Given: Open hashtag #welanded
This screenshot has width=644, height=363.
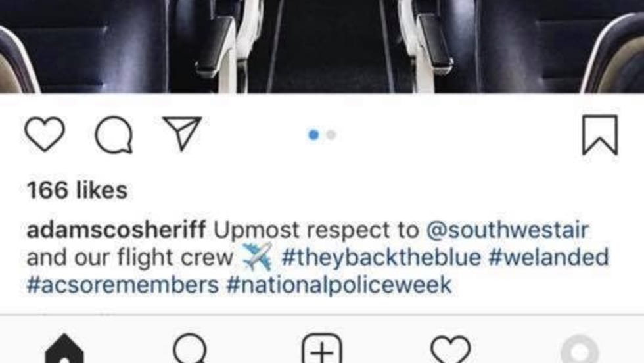Looking at the screenshot, I should coord(549,257).
